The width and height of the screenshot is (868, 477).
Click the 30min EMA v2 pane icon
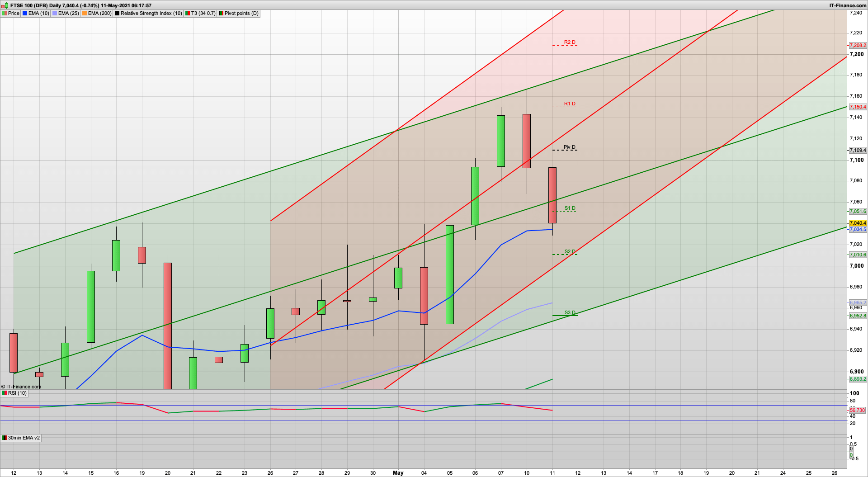click(x=4, y=438)
